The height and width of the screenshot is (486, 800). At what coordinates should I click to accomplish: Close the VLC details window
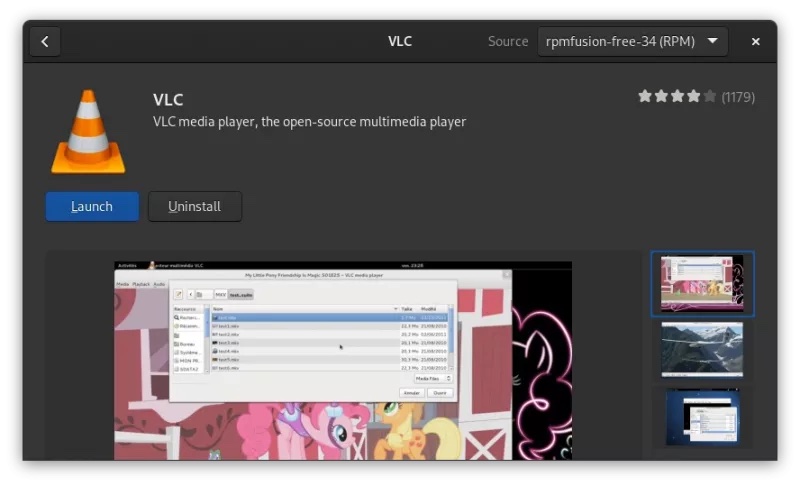point(756,42)
